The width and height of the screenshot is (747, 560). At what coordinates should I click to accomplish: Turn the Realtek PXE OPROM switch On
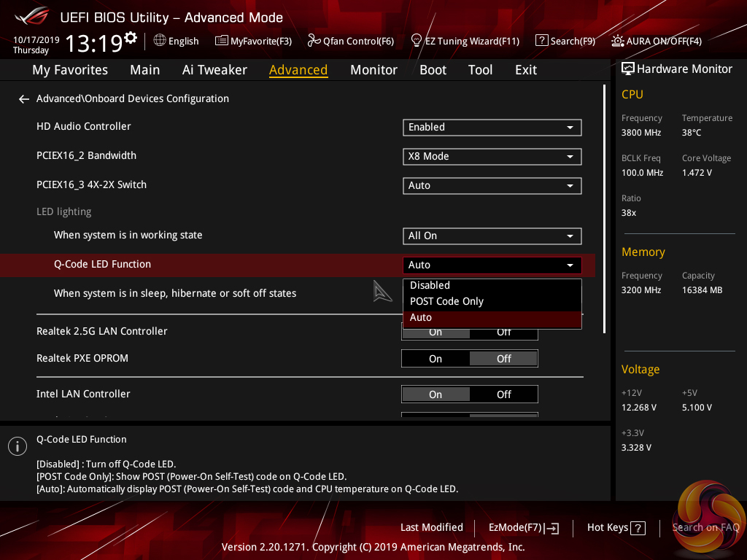coord(436,359)
